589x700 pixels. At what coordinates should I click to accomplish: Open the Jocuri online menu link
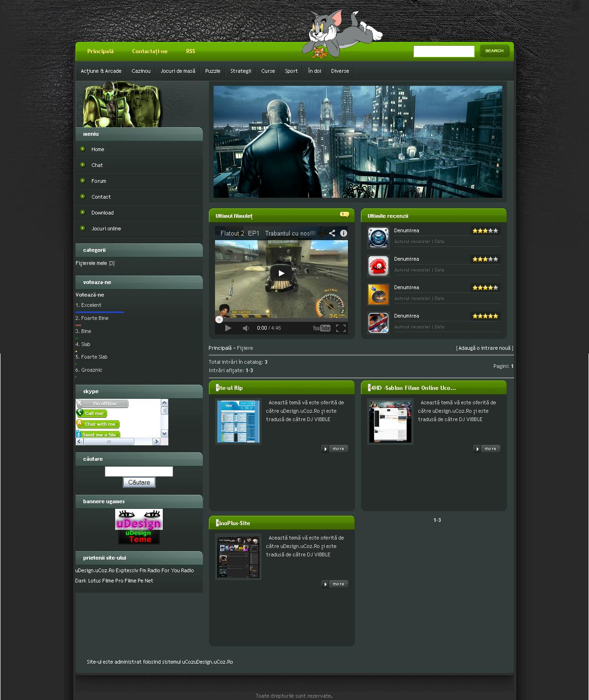(x=106, y=229)
